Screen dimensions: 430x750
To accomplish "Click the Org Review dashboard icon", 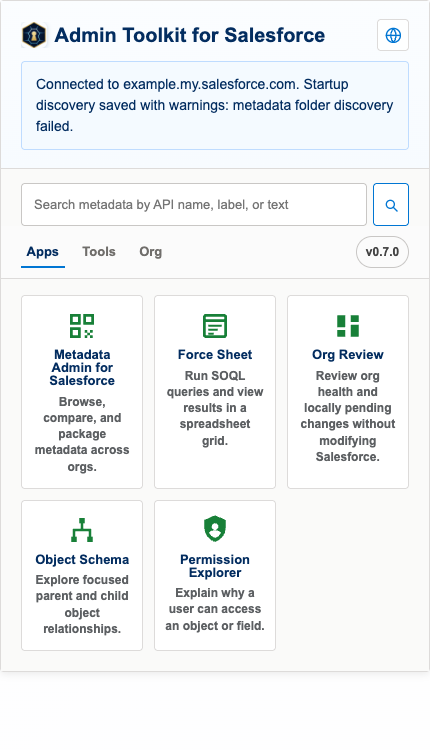I will pos(348,326).
